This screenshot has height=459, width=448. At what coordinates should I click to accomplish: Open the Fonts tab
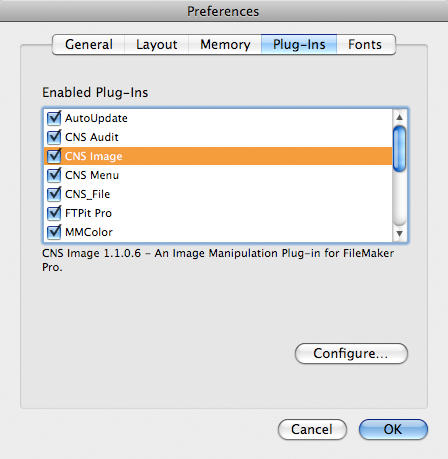[x=366, y=44]
